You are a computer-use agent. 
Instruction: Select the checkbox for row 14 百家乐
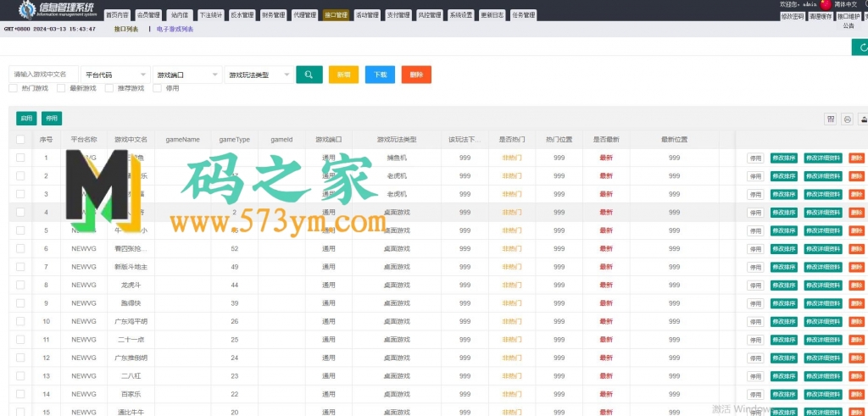20,394
